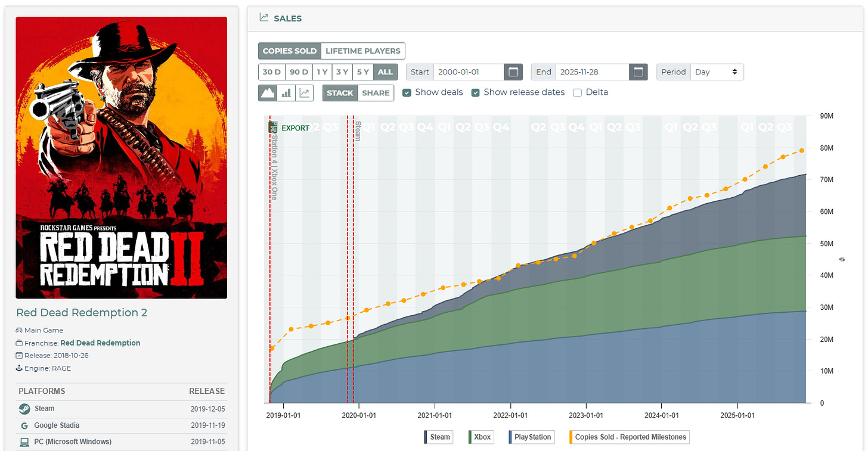Viewport: 868px width, 451px height.
Task: Open the End date calendar picker
Action: coord(638,72)
